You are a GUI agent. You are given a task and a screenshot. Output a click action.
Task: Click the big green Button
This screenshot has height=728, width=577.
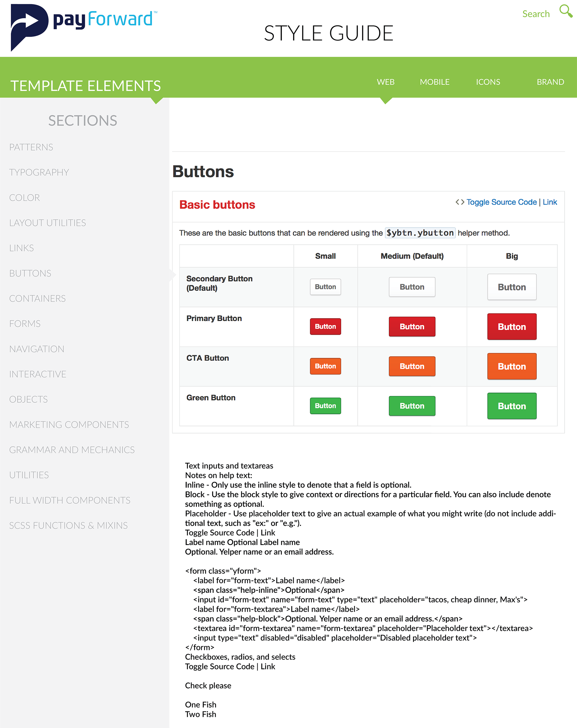pos(512,405)
